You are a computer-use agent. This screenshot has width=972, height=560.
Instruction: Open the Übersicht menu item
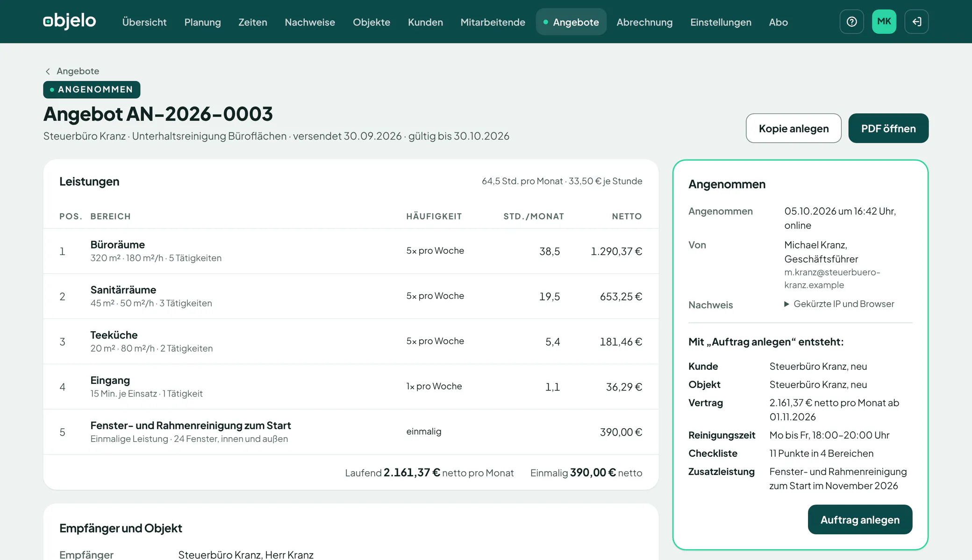(144, 22)
